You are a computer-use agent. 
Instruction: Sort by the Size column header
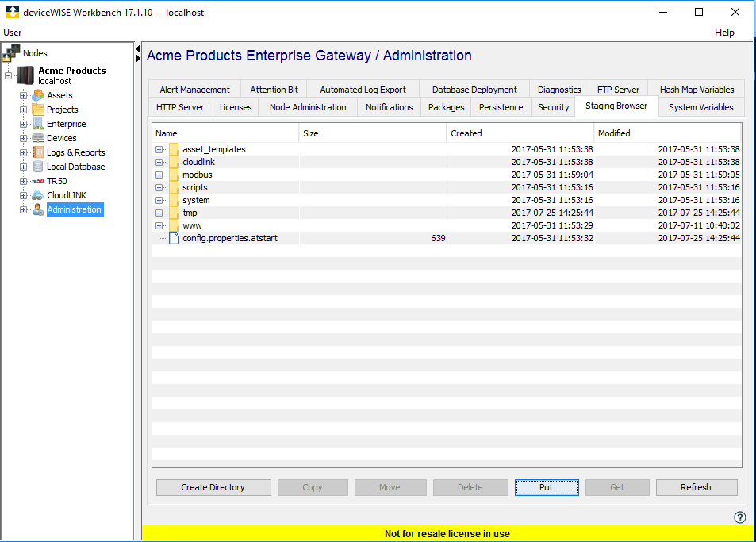click(373, 133)
